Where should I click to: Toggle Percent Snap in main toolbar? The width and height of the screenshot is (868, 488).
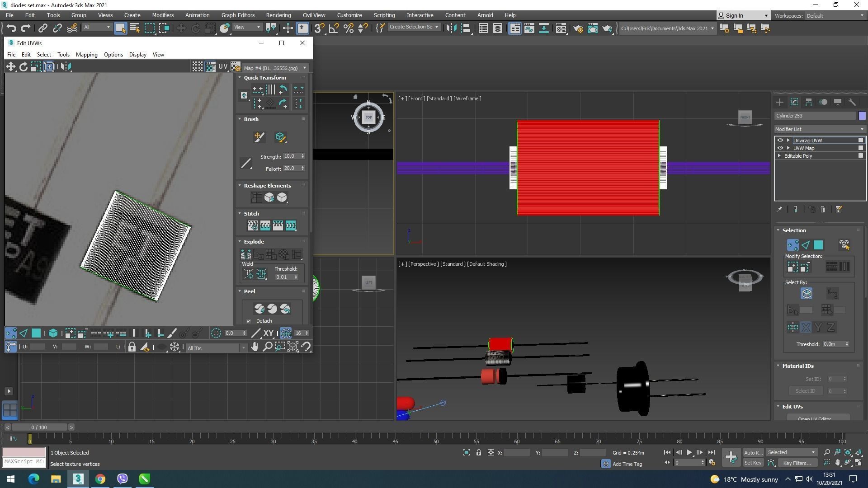pyautogui.click(x=349, y=28)
